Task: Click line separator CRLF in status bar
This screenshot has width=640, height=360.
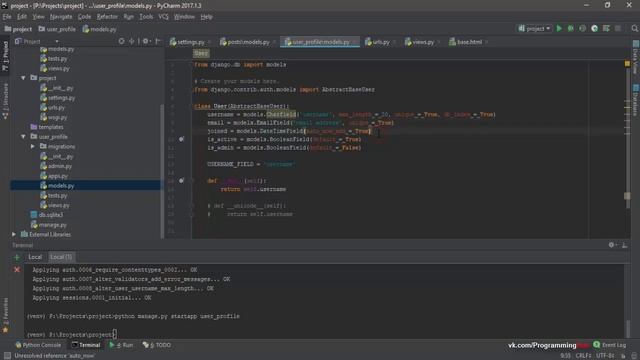Action: click(x=583, y=356)
